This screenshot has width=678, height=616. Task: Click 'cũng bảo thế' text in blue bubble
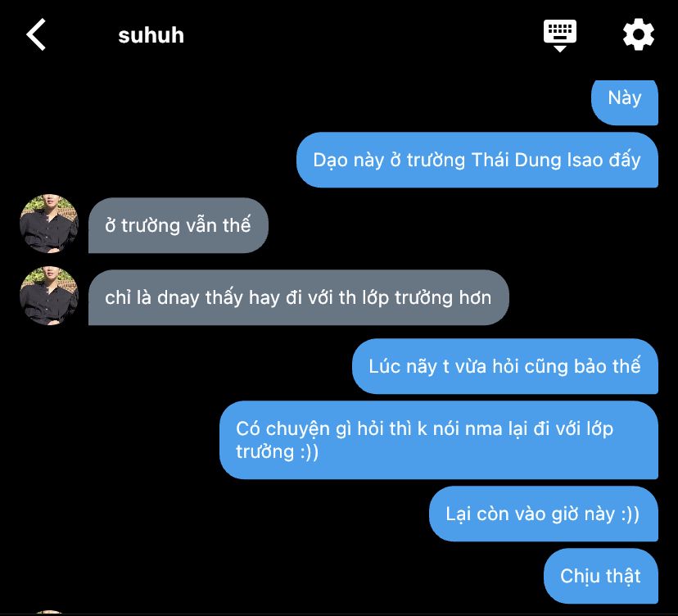583,366
